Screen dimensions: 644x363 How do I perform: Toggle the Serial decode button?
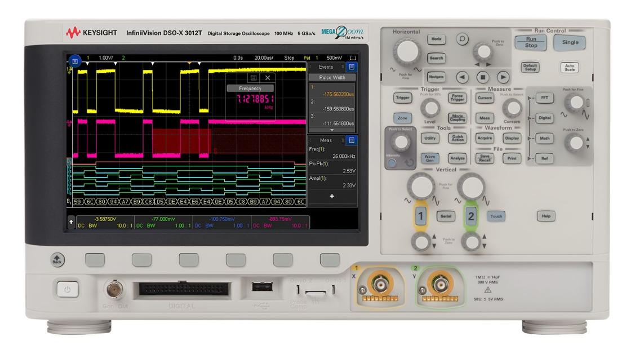pos(446,216)
